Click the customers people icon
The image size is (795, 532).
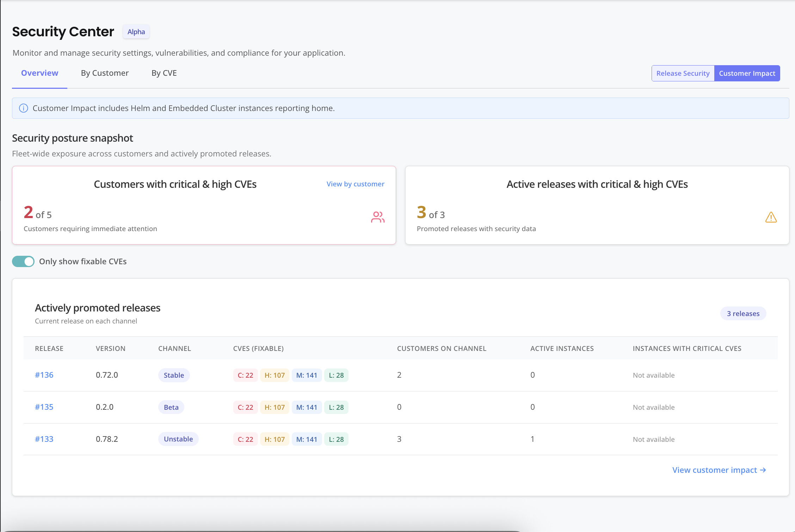click(x=378, y=217)
